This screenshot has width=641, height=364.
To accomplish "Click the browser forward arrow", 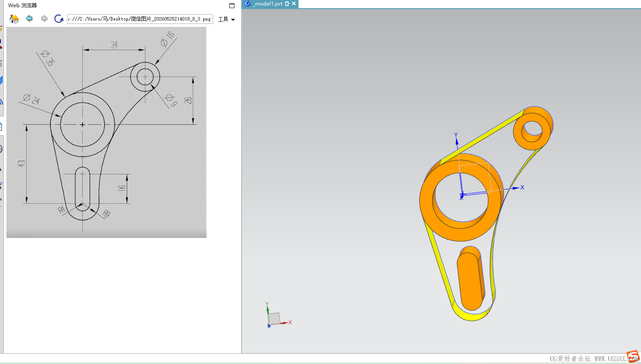I will 44,18.
